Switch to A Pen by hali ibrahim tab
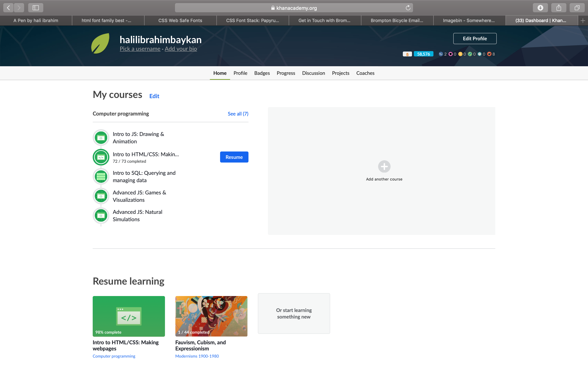588x368 pixels. (36, 21)
